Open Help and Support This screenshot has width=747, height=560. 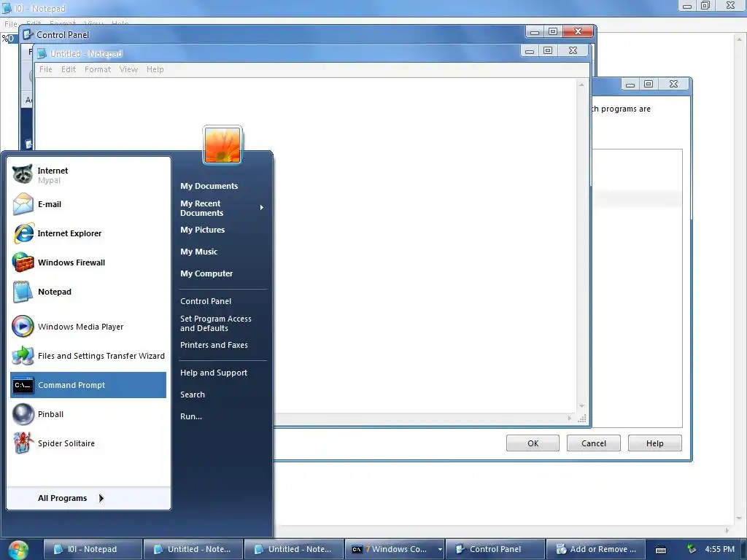(x=214, y=373)
